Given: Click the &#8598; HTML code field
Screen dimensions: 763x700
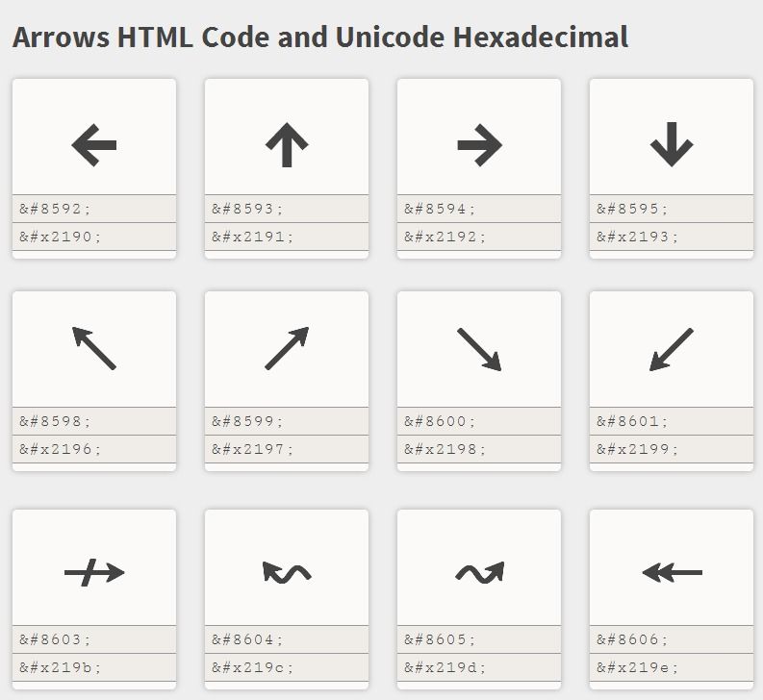Looking at the screenshot, I should click(94, 421).
